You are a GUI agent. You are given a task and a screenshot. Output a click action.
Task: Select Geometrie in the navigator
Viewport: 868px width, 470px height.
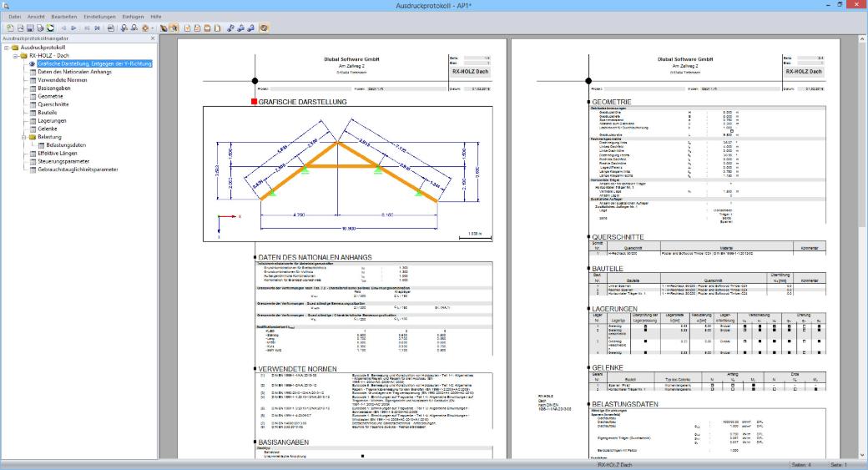(x=50, y=96)
